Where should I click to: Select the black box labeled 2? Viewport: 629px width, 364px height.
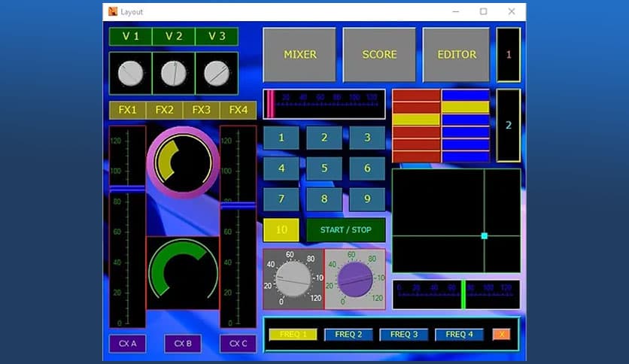click(509, 126)
